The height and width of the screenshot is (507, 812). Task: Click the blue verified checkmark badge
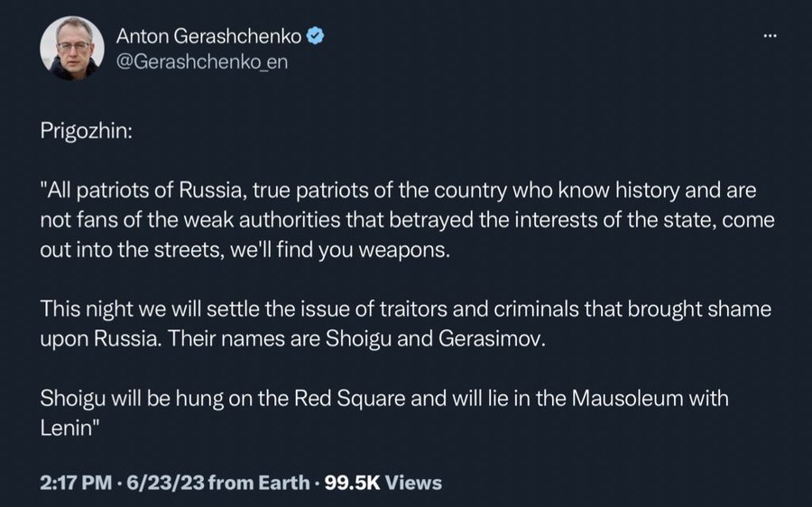tap(316, 36)
